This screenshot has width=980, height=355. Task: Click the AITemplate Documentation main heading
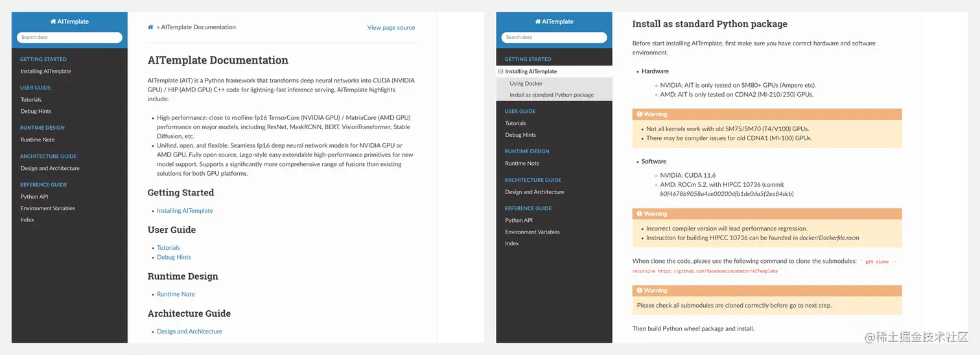click(x=218, y=60)
